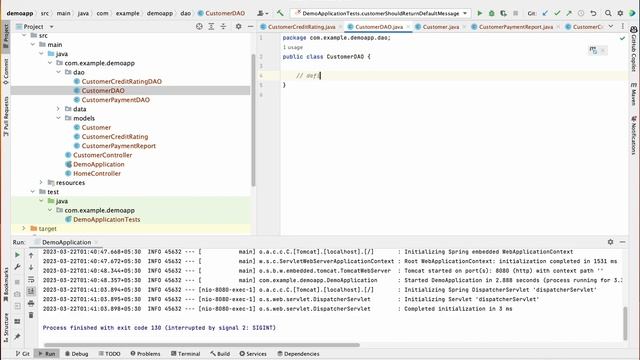640x360 pixels.
Task: Start debugging with the bug icon in the toolbar
Action: [x=491, y=13]
